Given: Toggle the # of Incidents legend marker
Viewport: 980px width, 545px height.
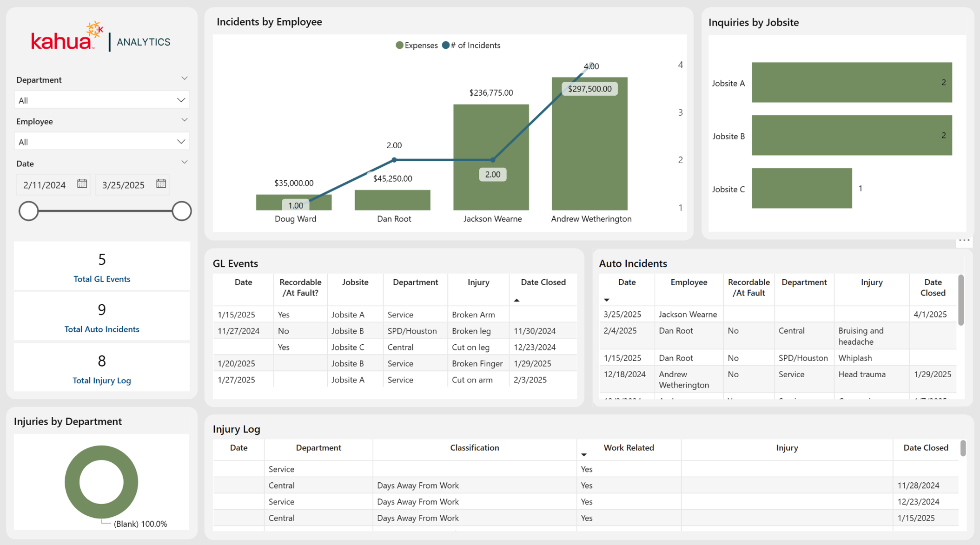Looking at the screenshot, I should pos(445,45).
